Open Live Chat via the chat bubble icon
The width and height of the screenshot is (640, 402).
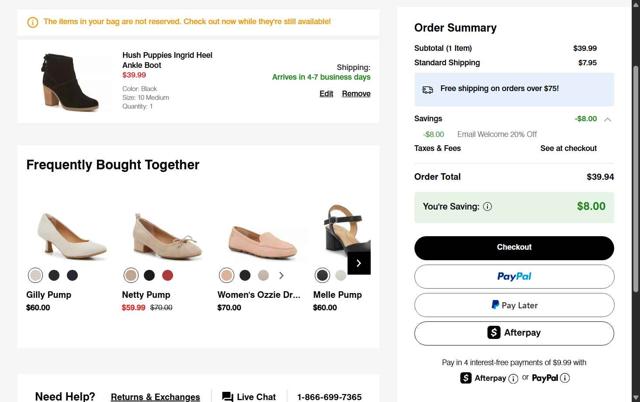point(228,397)
